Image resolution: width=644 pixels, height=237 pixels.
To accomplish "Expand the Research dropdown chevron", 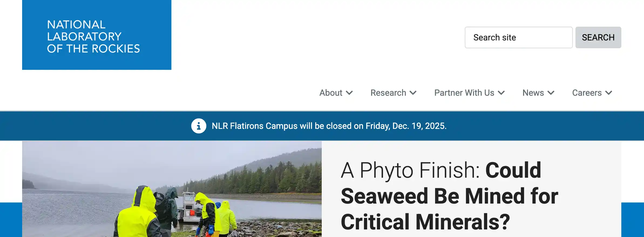I will (413, 93).
